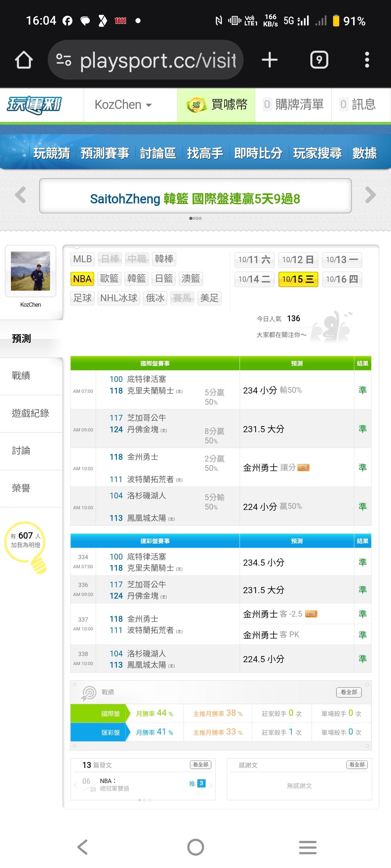
Task: Show the previous banner announcement
Action: [x=21, y=195]
